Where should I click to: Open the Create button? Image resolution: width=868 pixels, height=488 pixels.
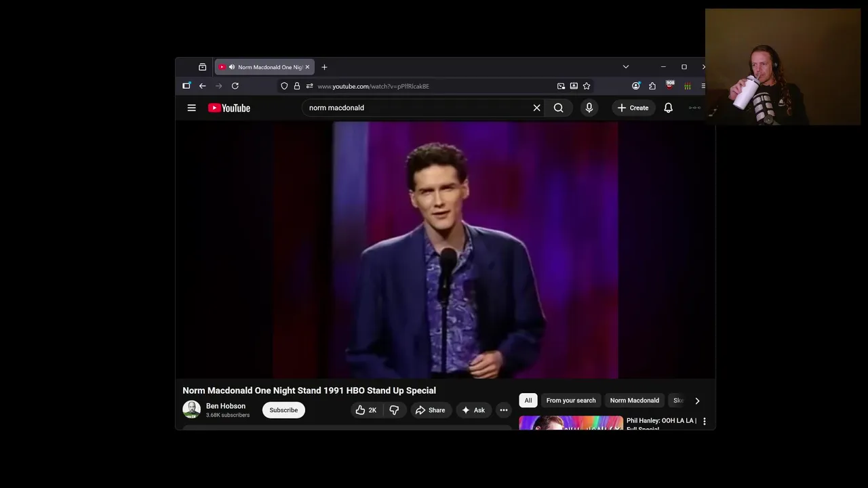[633, 108]
